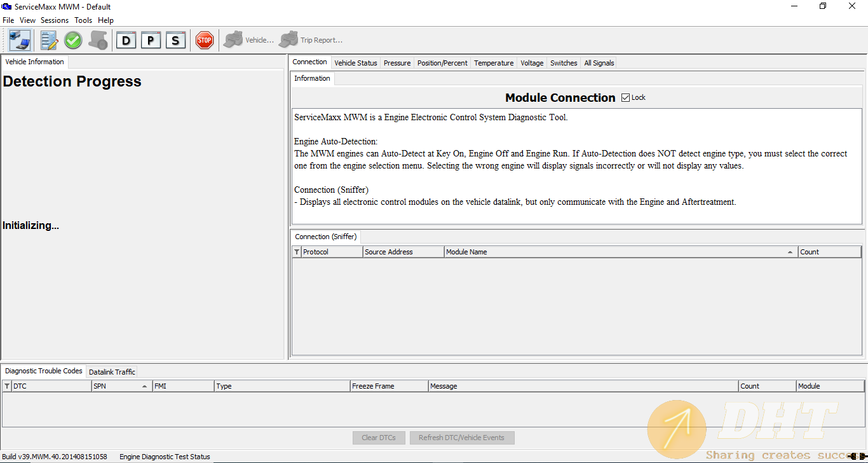Open the Tools menu
Viewport: 868px width, 463px height.
click(x=83, y=20)
